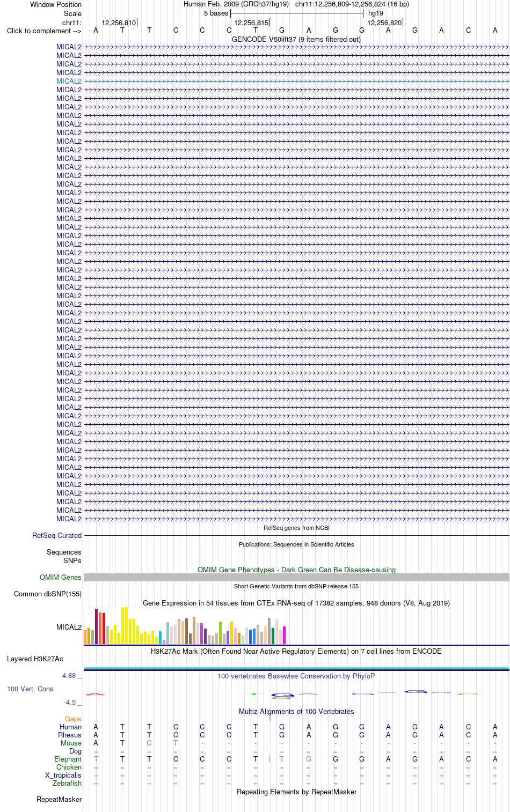Open the 100 Vert. Cons track label

30,689
